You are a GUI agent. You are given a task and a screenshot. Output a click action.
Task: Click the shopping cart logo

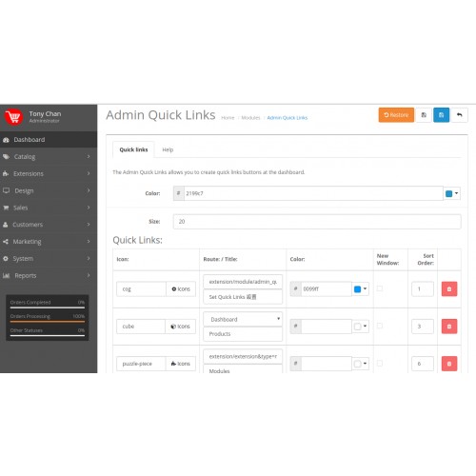13,117
